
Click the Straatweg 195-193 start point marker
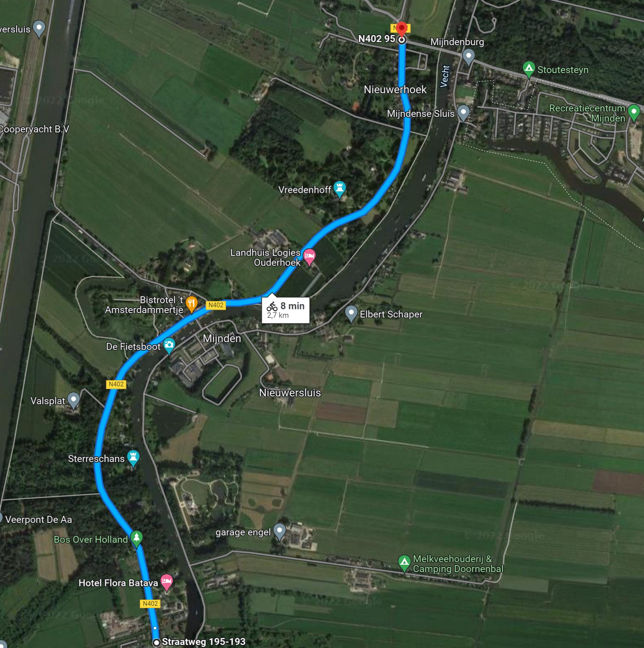(x=156, y=642)
